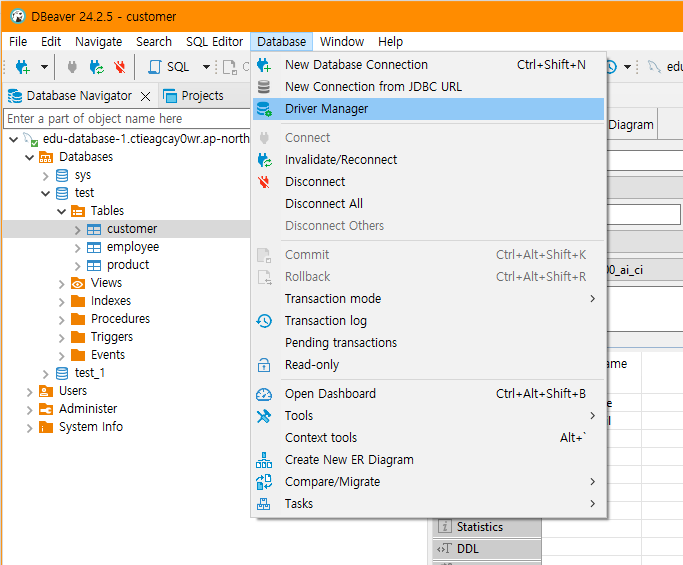Close the open Database menu
683x565 pixels.
tap(281, 42)
